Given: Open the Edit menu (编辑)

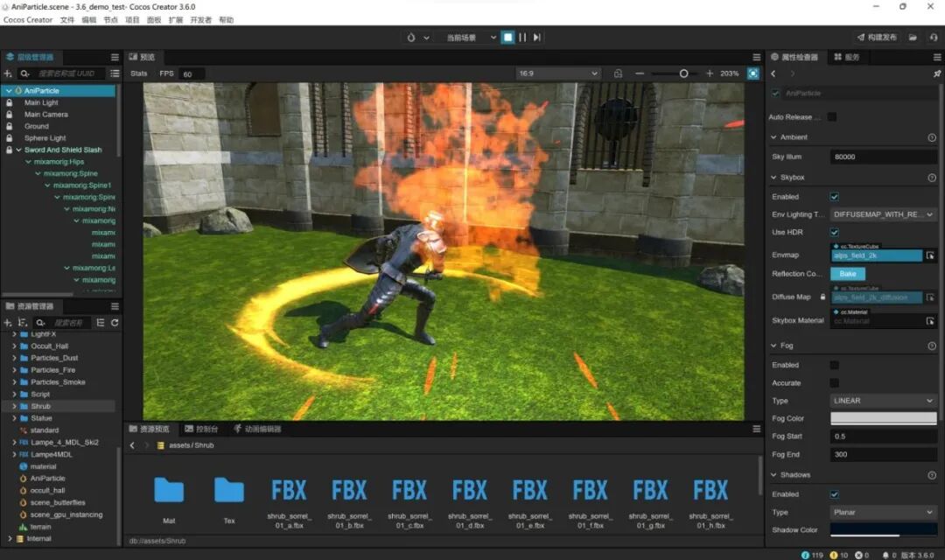Looking at the screenshot, I should pos(88,20).
